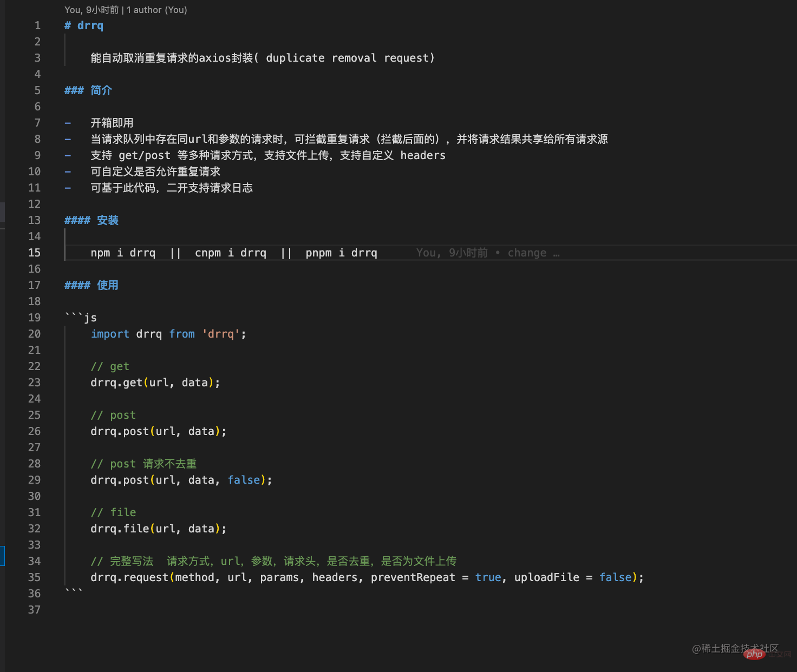Click the '#### 安装' section heading
This screenshot has width=797, height=672.
92,220
